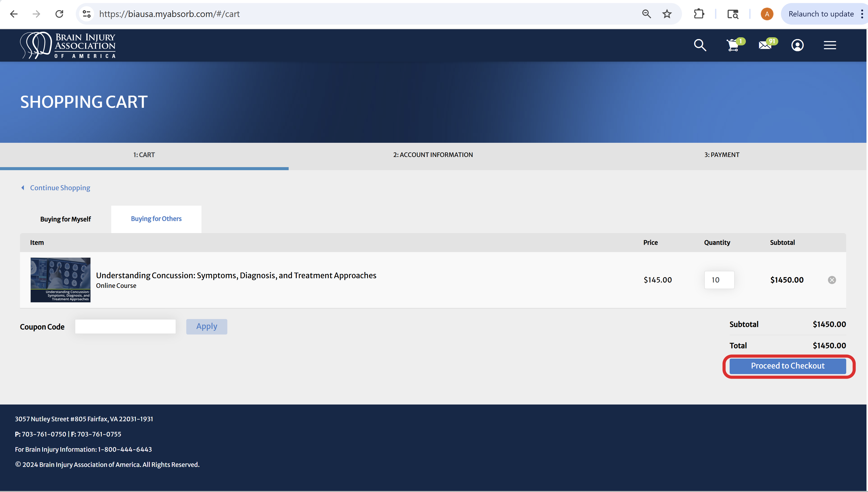Click phone number 1-800-444-6443 in footer
This screenshot has width=868, height=492.
tap(125, 449)
